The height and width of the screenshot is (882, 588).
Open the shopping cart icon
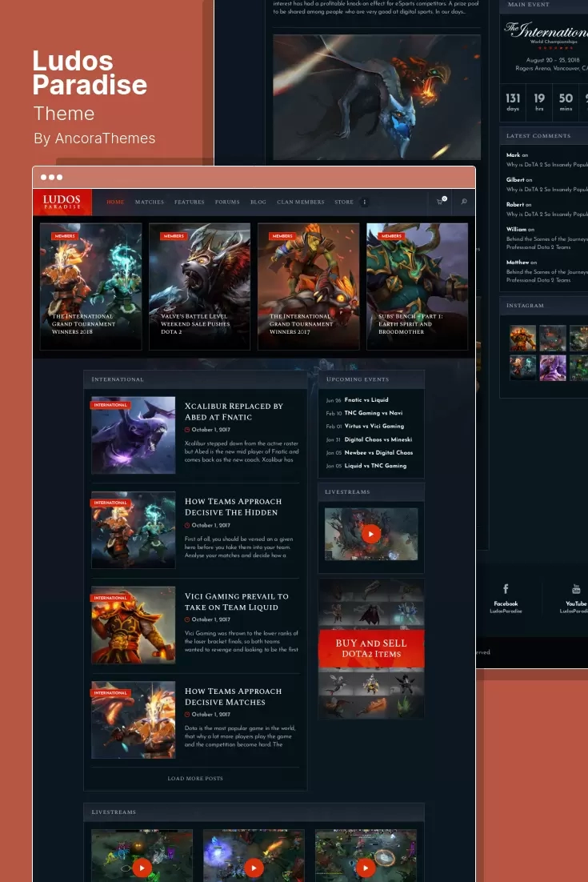442,201
